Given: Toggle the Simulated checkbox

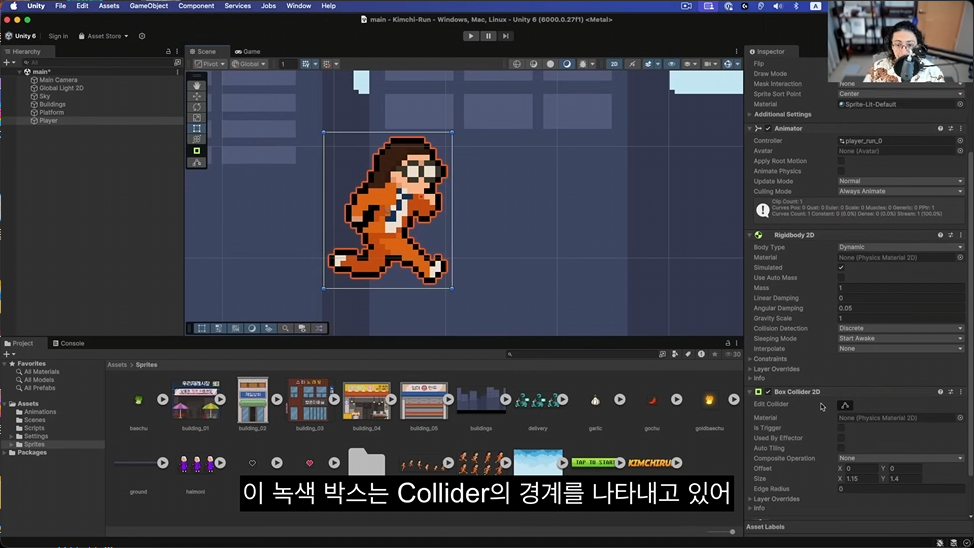Looking at the screenshot, I should [x=841, y=268].
